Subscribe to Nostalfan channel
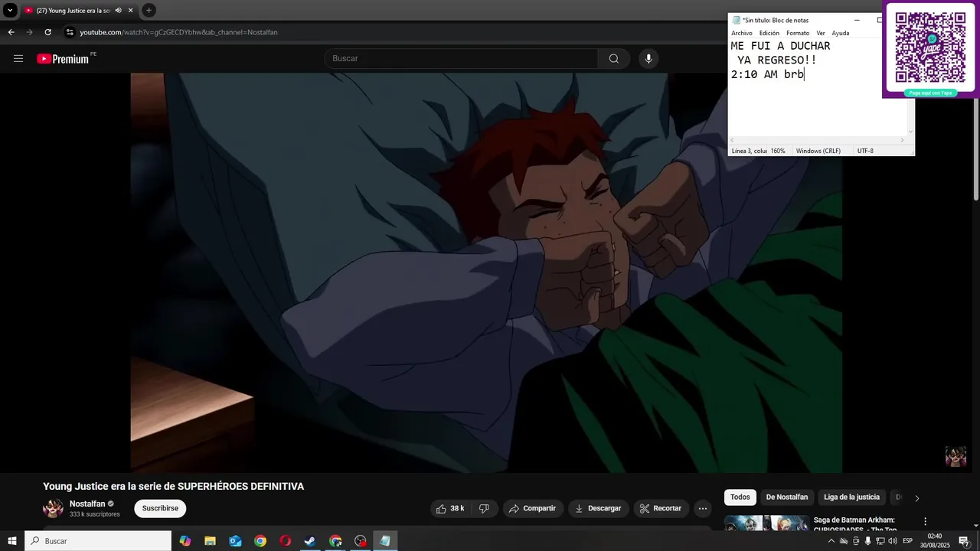This screenshot has width=980, height=551. coord(160,508)
